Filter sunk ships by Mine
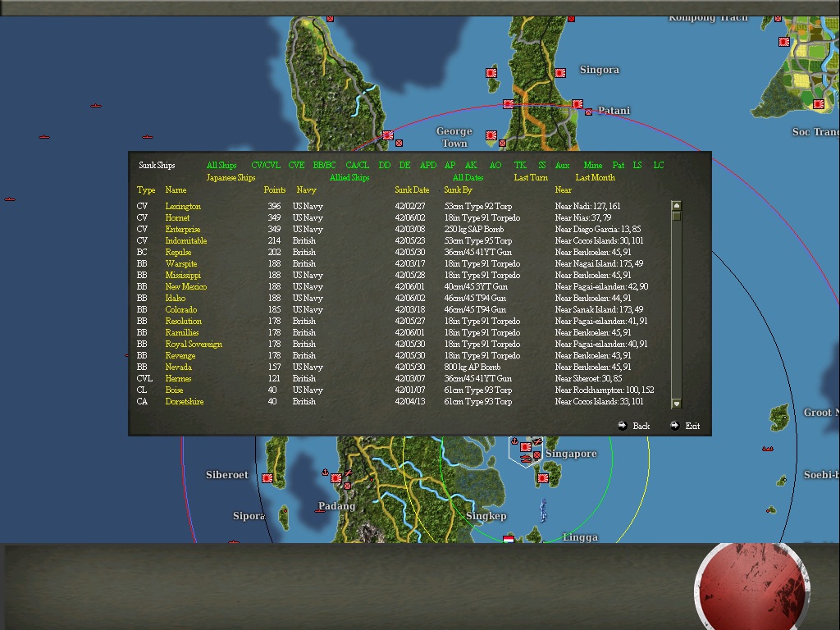Image resolution: width=840 pixels, height=630 pixels. pos(593,165)
